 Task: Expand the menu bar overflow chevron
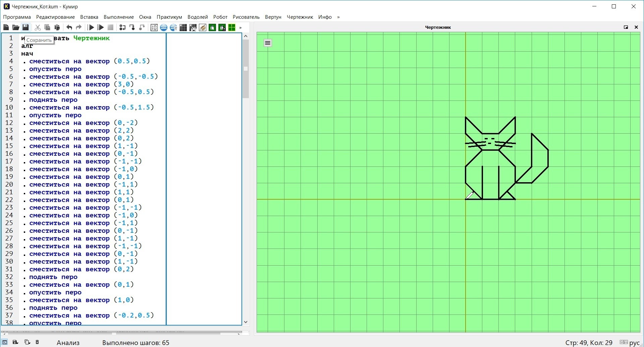click(338, 17)
